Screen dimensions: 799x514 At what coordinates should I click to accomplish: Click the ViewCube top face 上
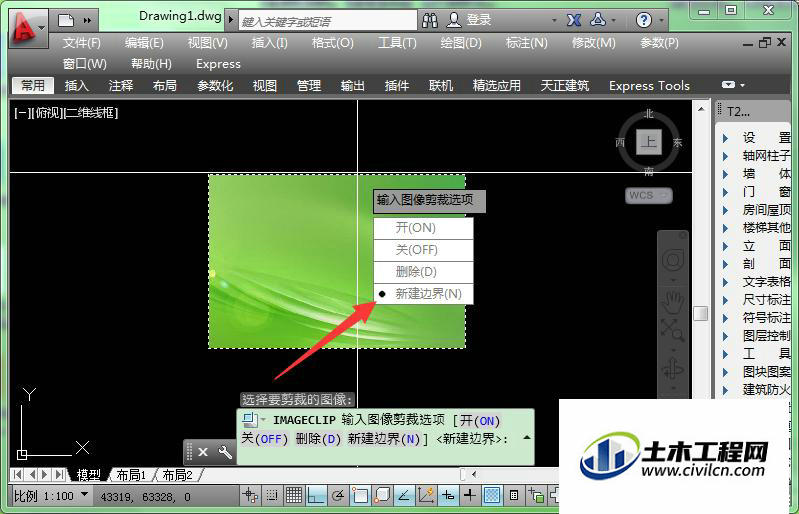pyautogui.click(x=649, y=141)
